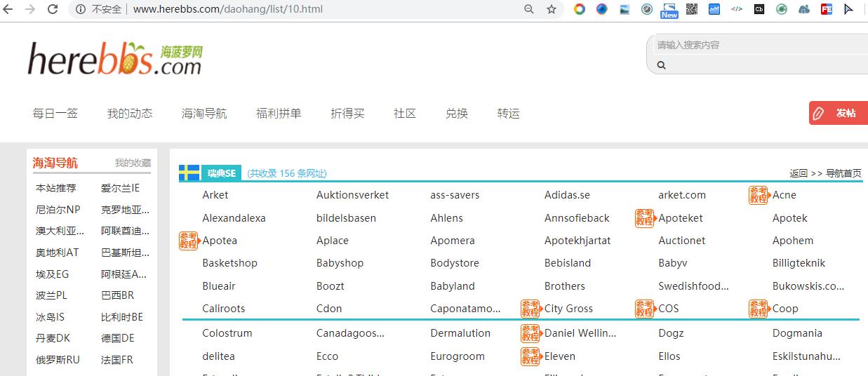Screen dimensions: 868x376
Task: Open the 我的动态 menu item
Action: 130,114
